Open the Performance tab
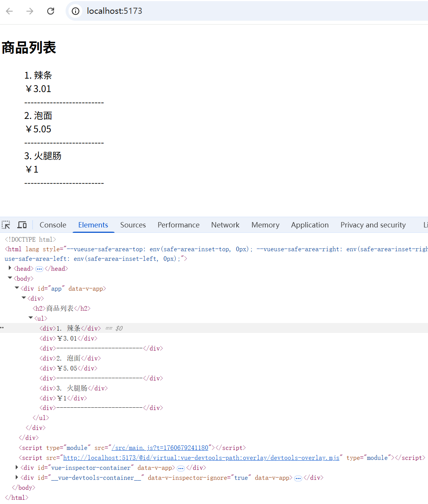This screenshot has height=504, width=428. point(179,225)
